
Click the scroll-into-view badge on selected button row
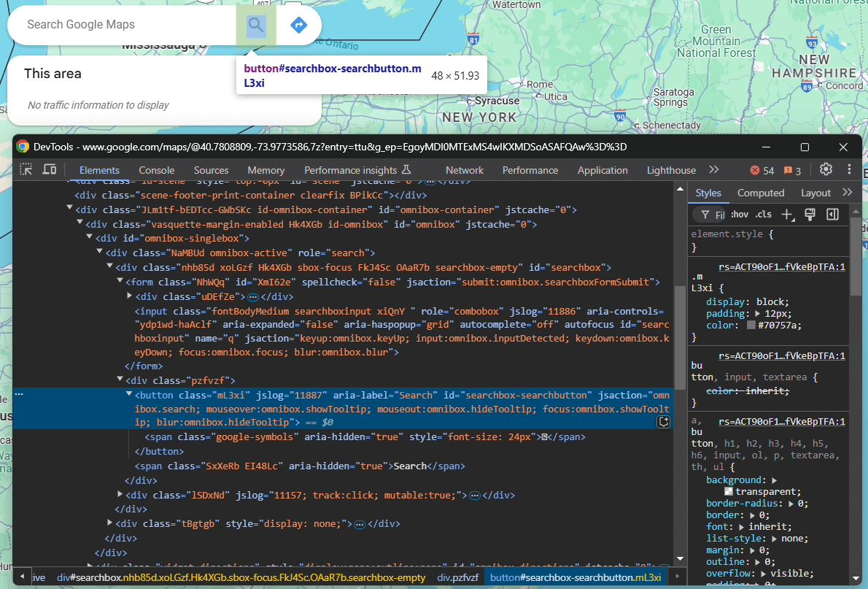click(x=663, y=422)
